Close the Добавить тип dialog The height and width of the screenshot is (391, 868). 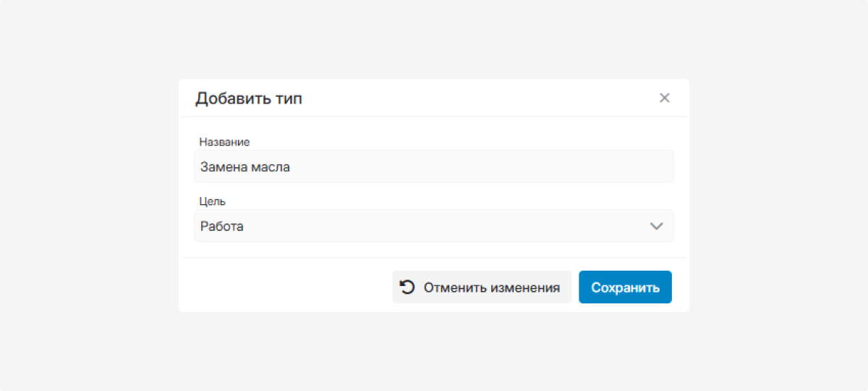pyautogui.click(x=664, y=98)
